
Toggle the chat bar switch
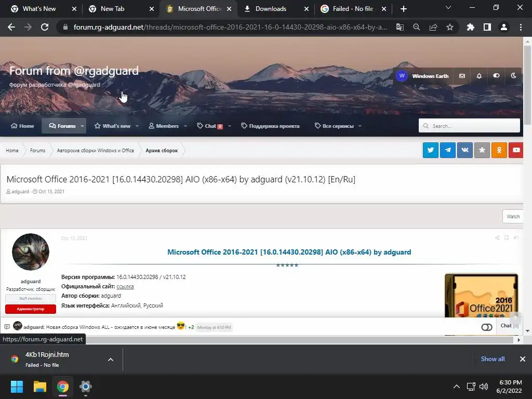tap(486, 327)
